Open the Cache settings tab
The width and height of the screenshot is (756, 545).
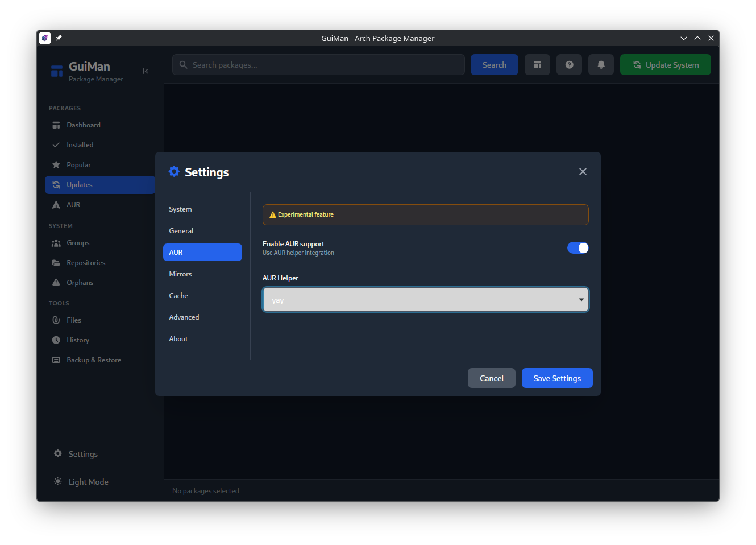tap(178, 296)
